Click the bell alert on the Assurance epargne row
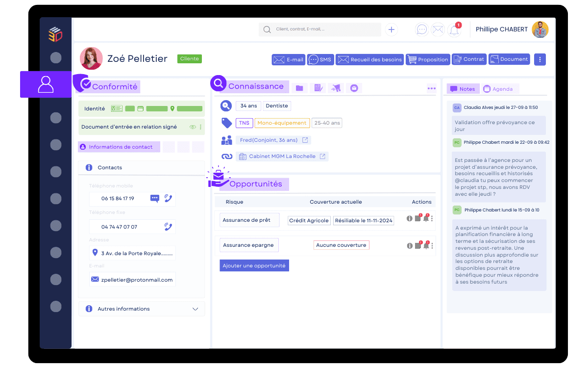The width and height of the screenshot is (588, 368). click(x=426, y=245)
